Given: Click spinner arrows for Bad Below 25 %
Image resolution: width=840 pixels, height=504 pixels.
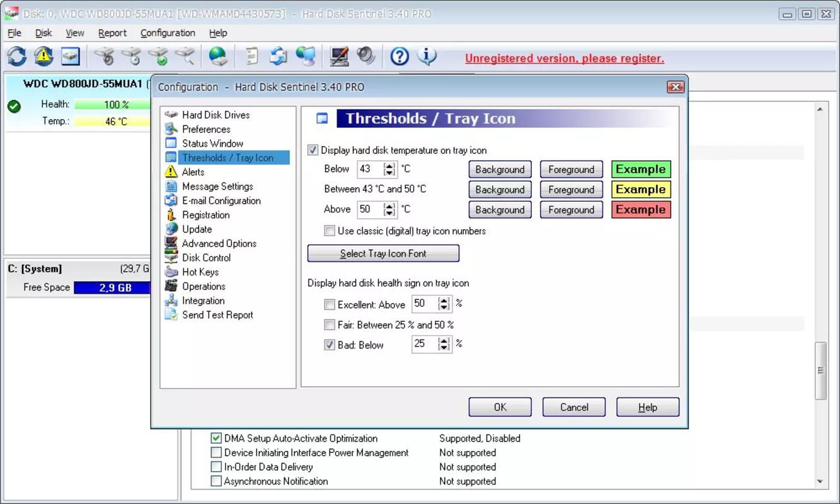Looking at the screenshot, I should (x=445, y=345).
